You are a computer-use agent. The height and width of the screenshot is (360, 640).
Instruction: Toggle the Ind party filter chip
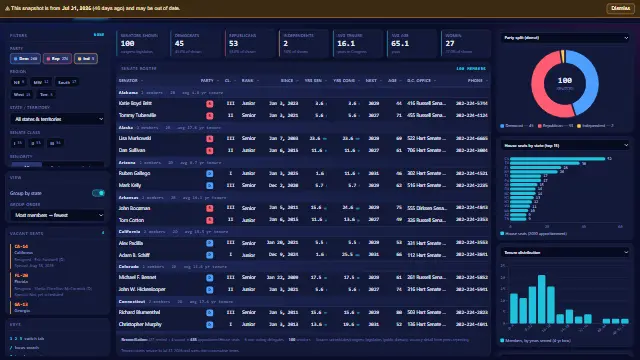pos(86,59)
